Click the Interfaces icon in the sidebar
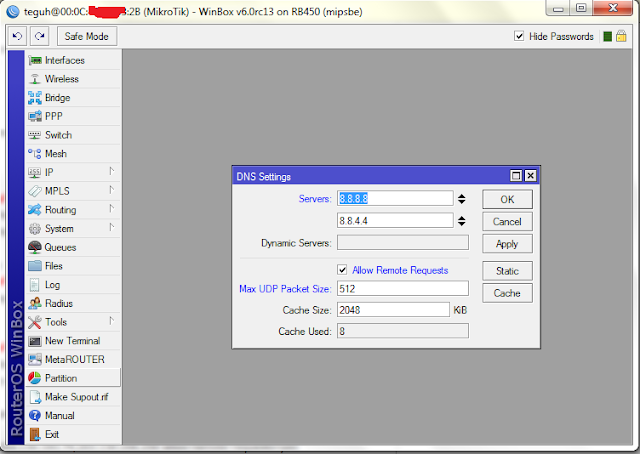This screenshot has height=454, width=640. point(35,60)
